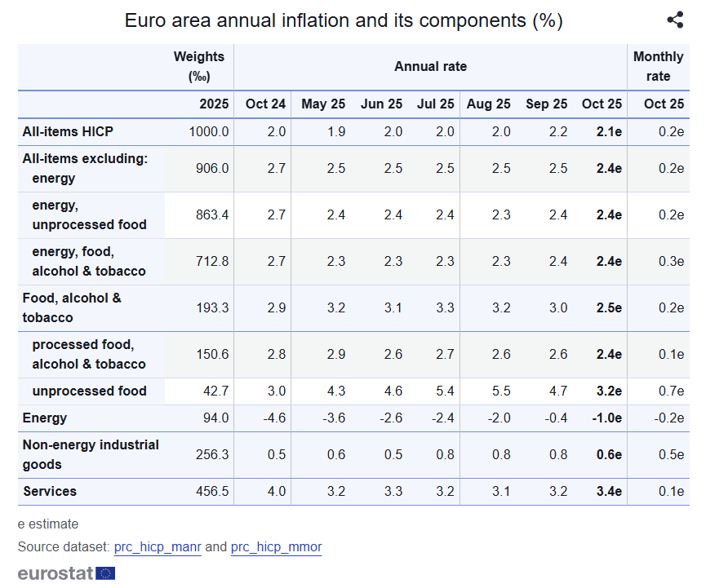Screen dimensions: 706x588
Task: Click the chart title text
Action: click(x=344, y=20)
